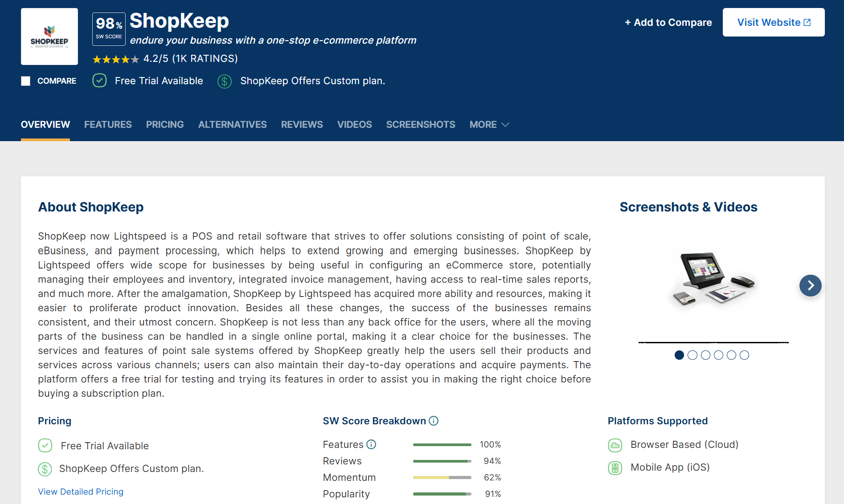This screenshot has width=844, height=504.
Task: Tick the COMPARE checkbox
Action: pos(25,81)
